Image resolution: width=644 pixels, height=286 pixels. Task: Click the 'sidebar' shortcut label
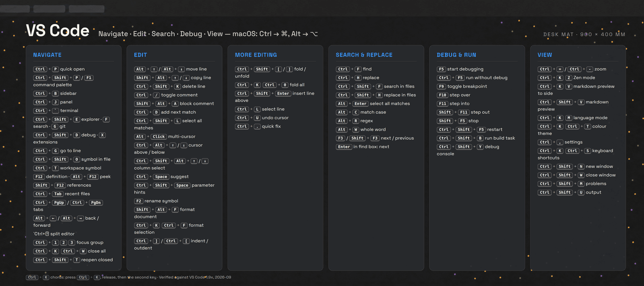(x=68, y=93)
